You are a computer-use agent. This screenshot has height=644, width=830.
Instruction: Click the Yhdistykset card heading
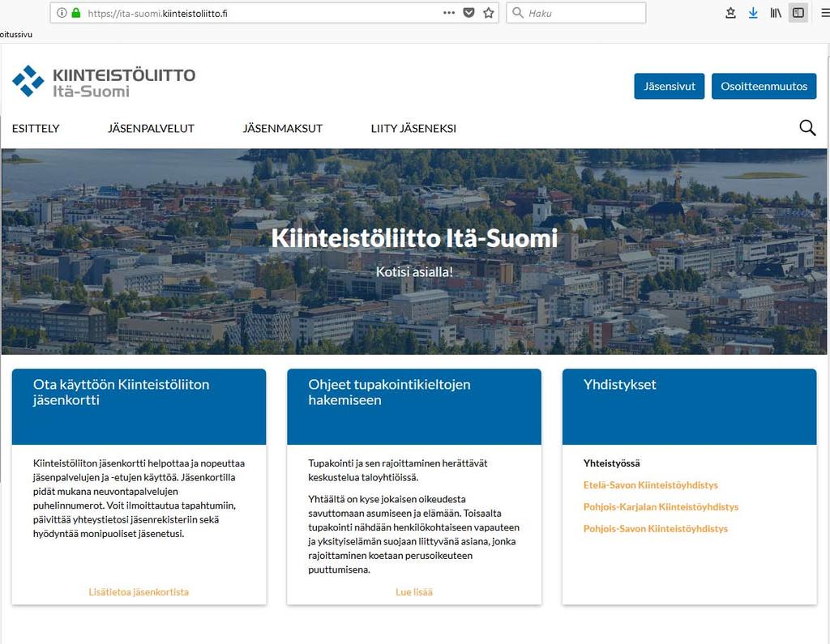619,385
